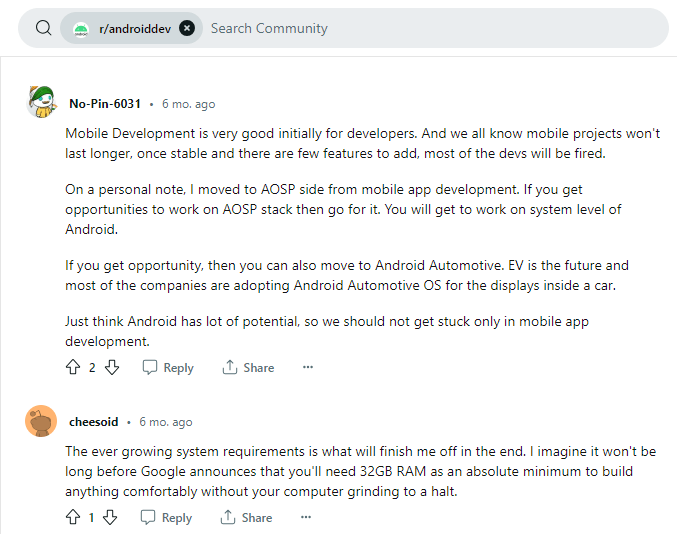Click the magnifying glass search icon

(x=43, y=28)
